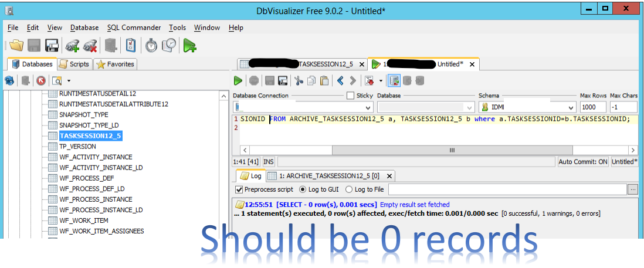Click the idle server-with-plus icon

(111, 45)
